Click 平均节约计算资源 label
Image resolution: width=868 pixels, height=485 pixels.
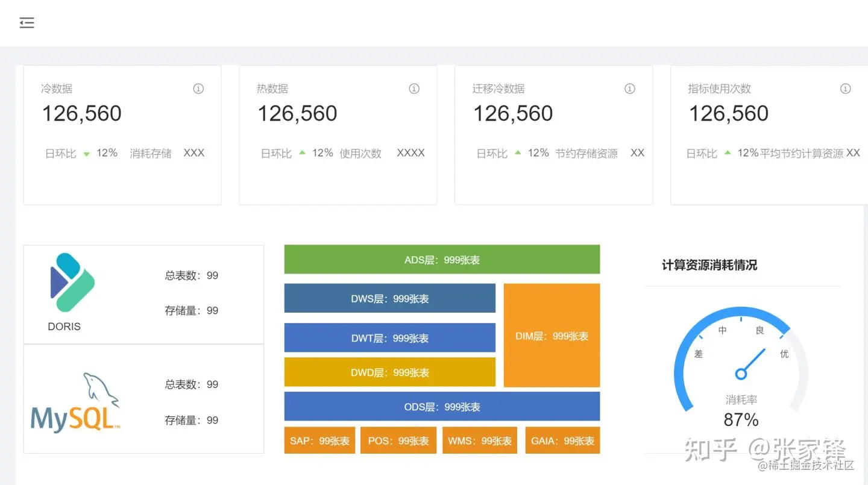802,154
